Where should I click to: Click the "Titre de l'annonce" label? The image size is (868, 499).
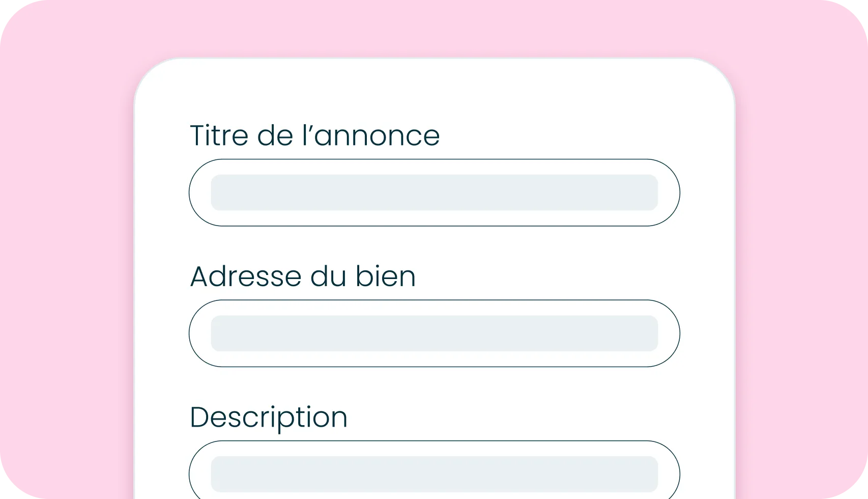click(314, 135)
